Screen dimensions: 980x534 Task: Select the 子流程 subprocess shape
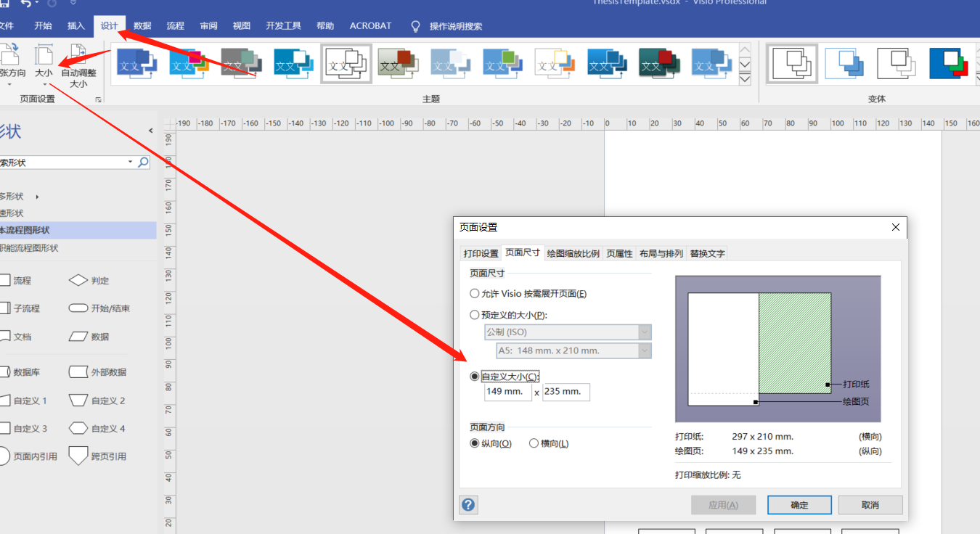pyautogui.click(x=20, y=308)
